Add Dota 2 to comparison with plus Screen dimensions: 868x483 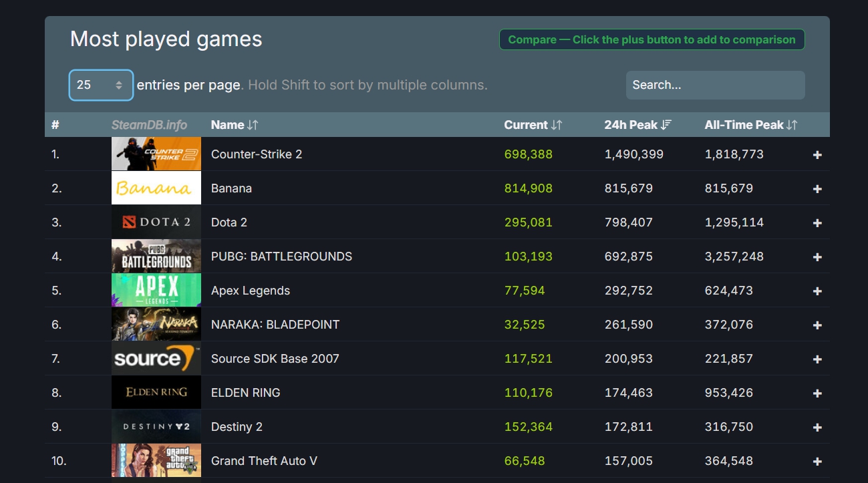point(817,223)
